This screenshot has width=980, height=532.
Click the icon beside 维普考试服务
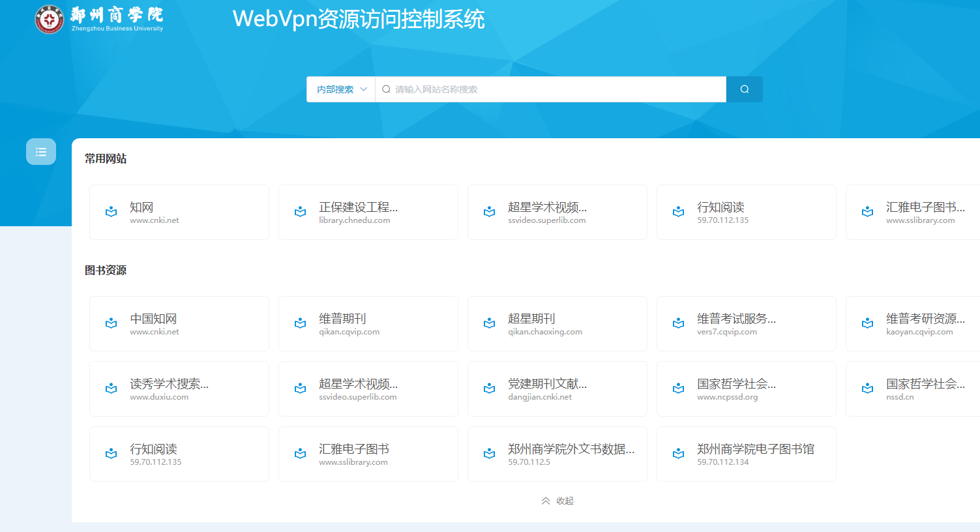(679, 323)
